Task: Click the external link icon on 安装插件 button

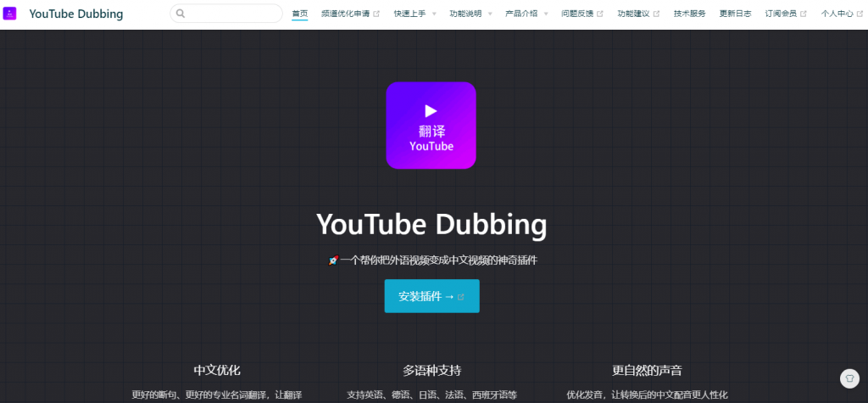Action: 460,297
